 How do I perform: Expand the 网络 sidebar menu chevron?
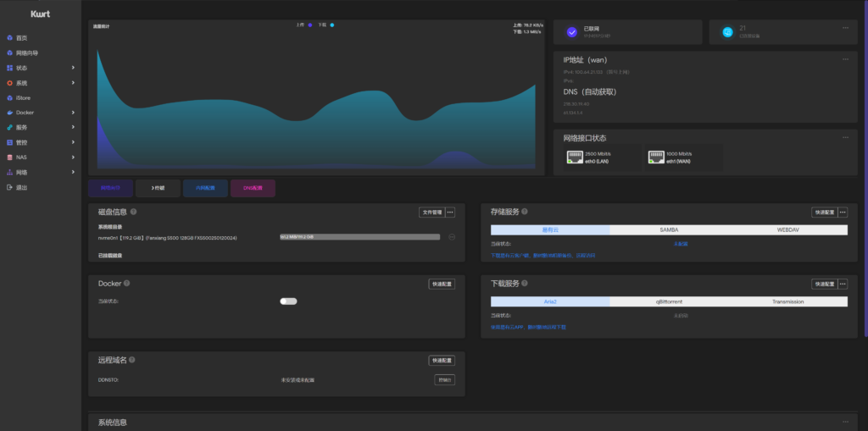(73, 172)
